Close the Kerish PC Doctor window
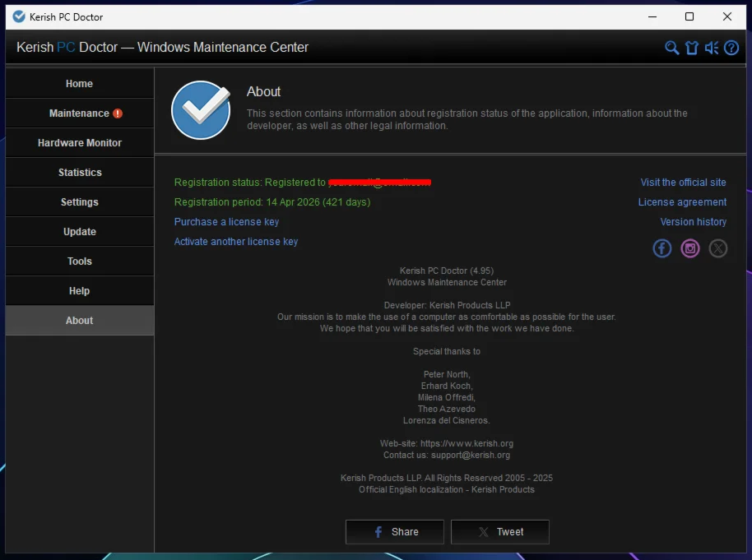 pos(727,16)
